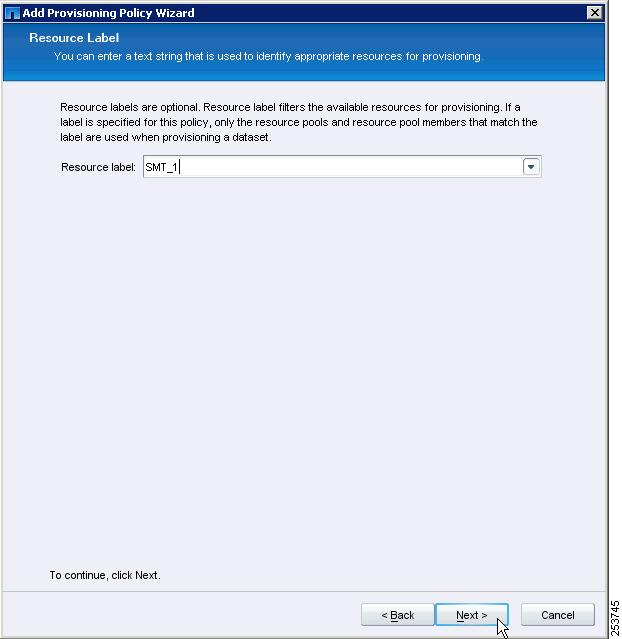Image resolution: width=622 pixels, height=639 pixels.
Task: Click the SMT_1 text in combo box
Action: coord(162,167)
